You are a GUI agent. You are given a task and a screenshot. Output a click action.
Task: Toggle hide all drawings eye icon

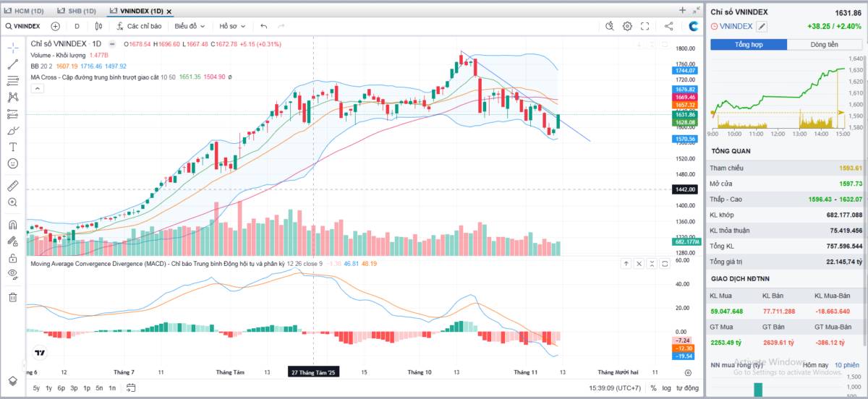(x=12, y=274)
